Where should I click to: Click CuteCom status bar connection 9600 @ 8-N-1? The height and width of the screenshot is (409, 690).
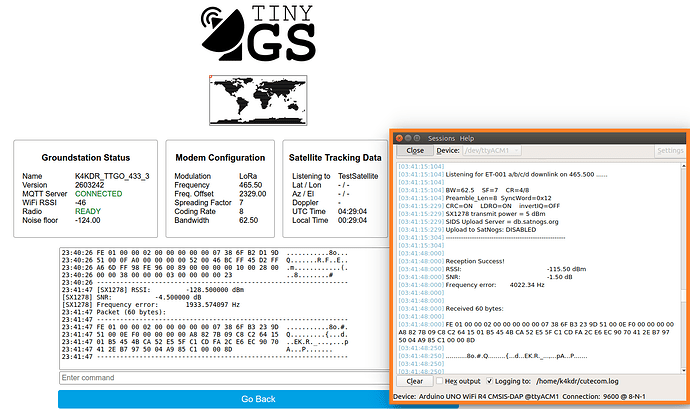(604, 397)
